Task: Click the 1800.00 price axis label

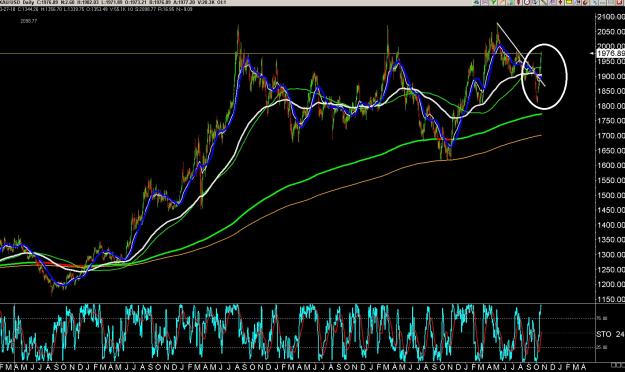Action: click(611, 106)
